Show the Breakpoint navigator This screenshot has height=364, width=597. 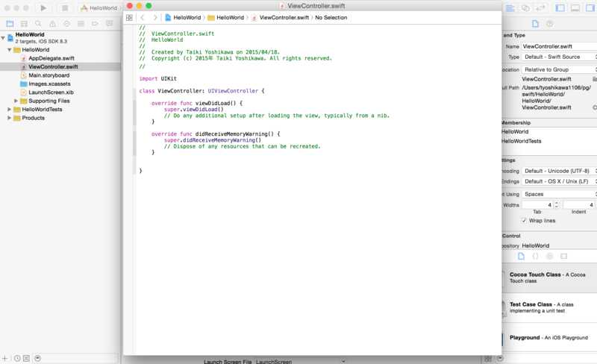click(x=95, y=24)
